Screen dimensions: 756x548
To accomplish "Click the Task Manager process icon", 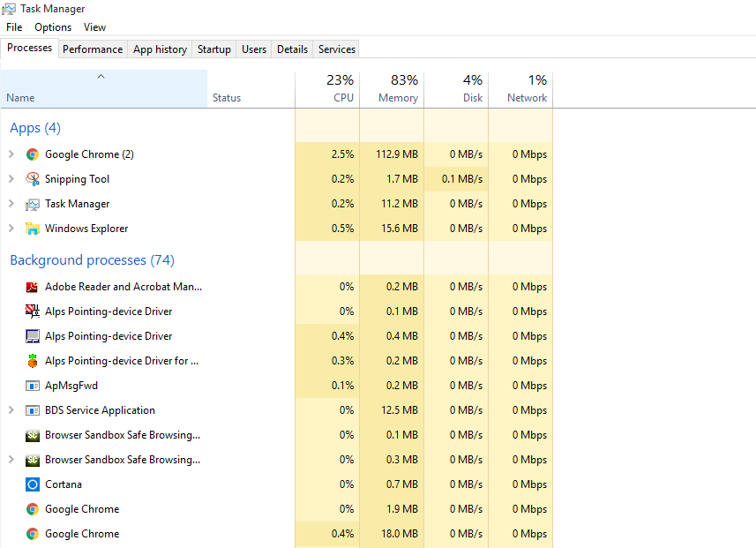I will [32, 203].
